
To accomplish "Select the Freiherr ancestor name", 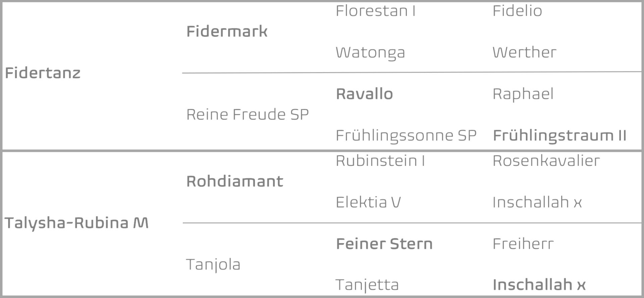I will pyautogui.click(x=523, y=244).
